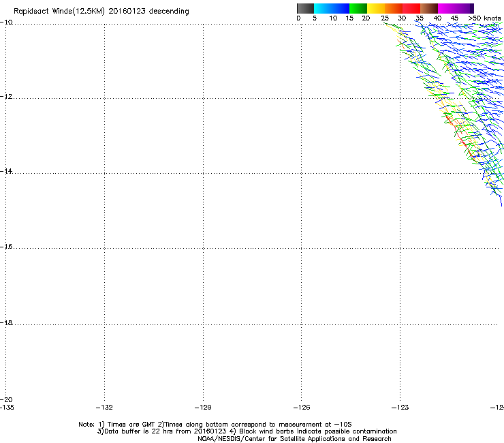Click the red 30-35 knots color segment

(x=411, y=8)
